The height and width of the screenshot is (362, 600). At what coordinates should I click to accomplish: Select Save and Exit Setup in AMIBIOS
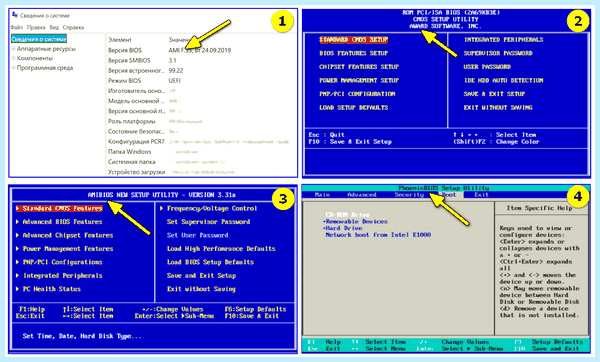click(201, 276)
